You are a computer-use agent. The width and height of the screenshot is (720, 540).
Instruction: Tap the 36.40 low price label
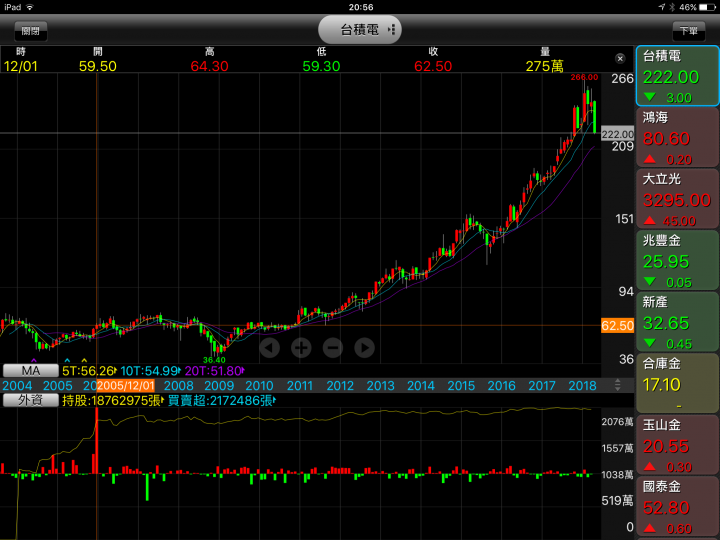[214, 360]
